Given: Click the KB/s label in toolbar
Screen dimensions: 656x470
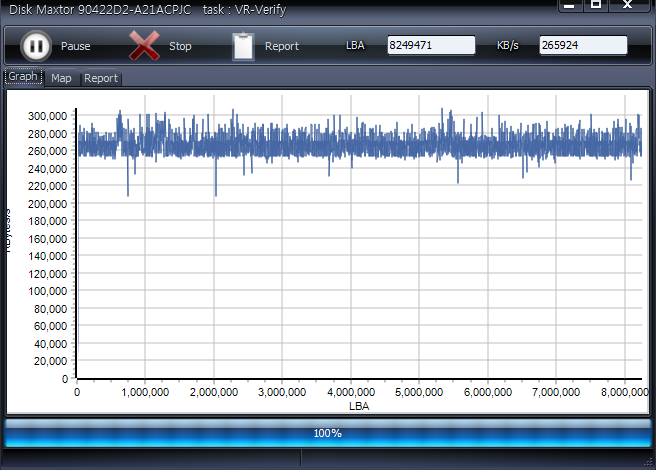Looking at the screenshot, I should click(507, 45).
